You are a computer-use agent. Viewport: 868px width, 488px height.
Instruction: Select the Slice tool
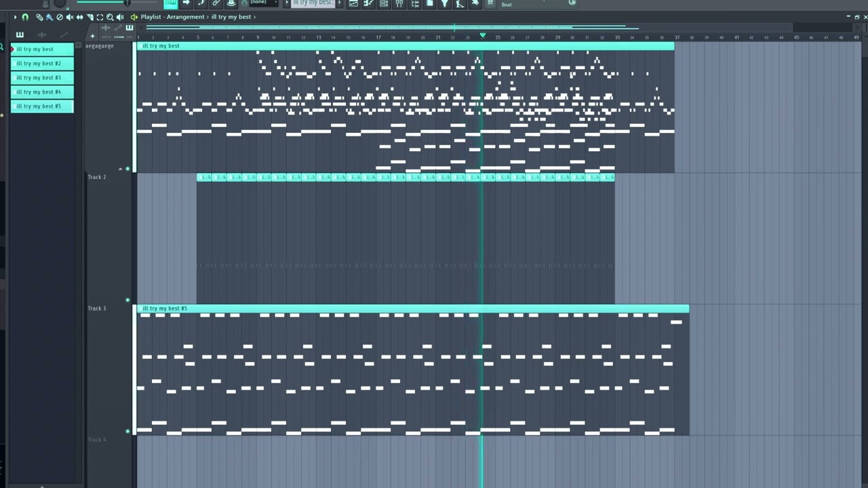[90, 17]
